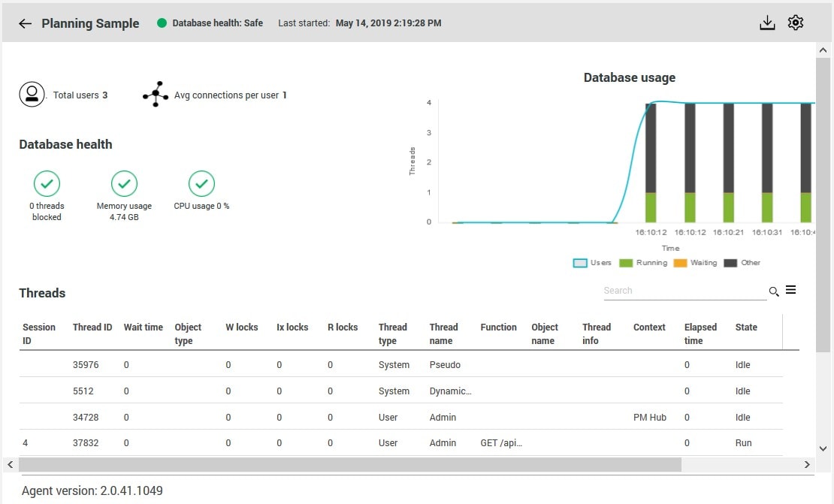
Task: Sort by Elapsed time column header
Action: click(x=700, y=334)
